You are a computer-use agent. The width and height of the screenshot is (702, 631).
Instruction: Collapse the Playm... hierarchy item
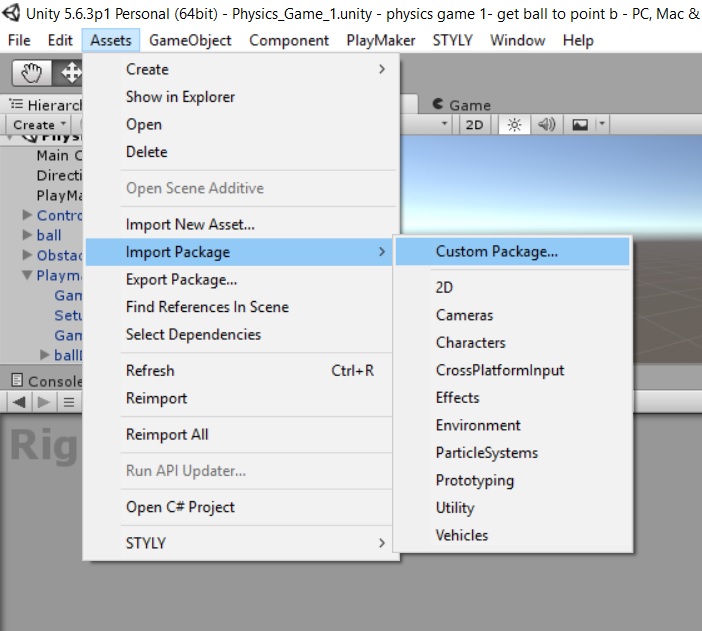point(27,275)
